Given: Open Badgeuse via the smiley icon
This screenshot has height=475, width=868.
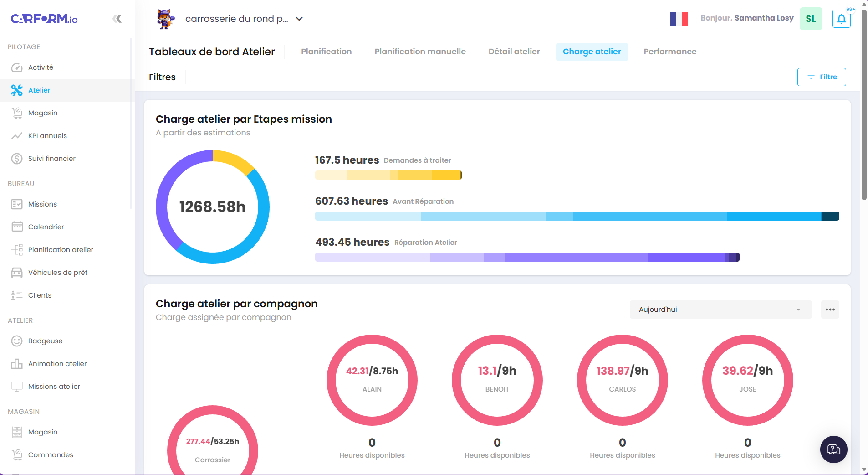Looking at the screenshot, I should [17, 341].
